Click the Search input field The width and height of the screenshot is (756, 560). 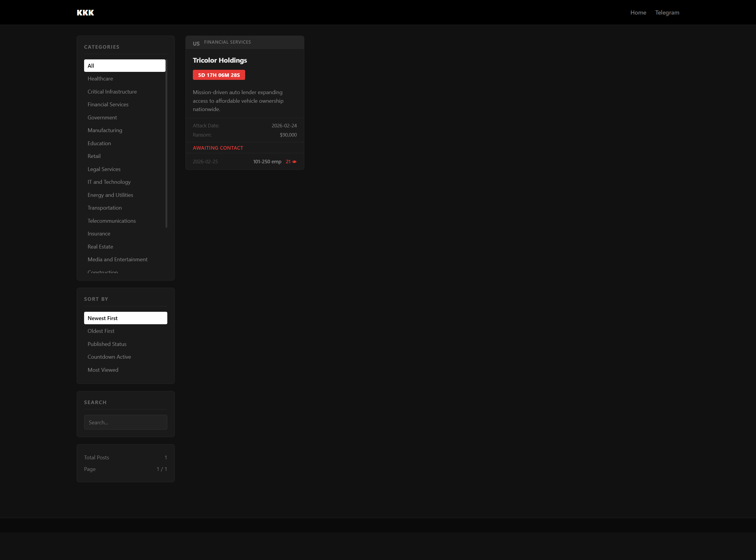pyautogui.click(x=125, y=422)
